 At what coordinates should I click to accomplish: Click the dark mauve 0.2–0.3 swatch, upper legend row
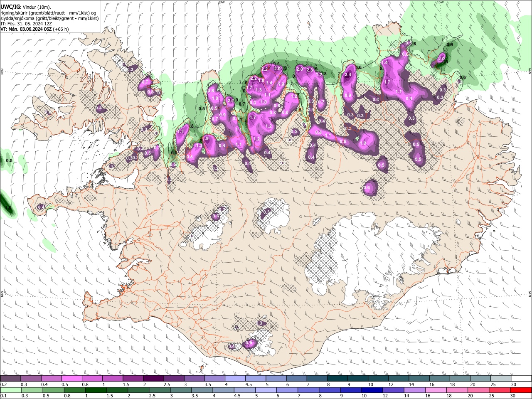pos(10,379)
